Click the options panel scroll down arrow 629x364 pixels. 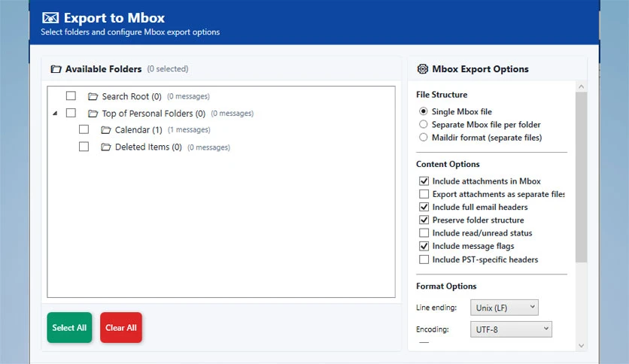tap(582, 345)
